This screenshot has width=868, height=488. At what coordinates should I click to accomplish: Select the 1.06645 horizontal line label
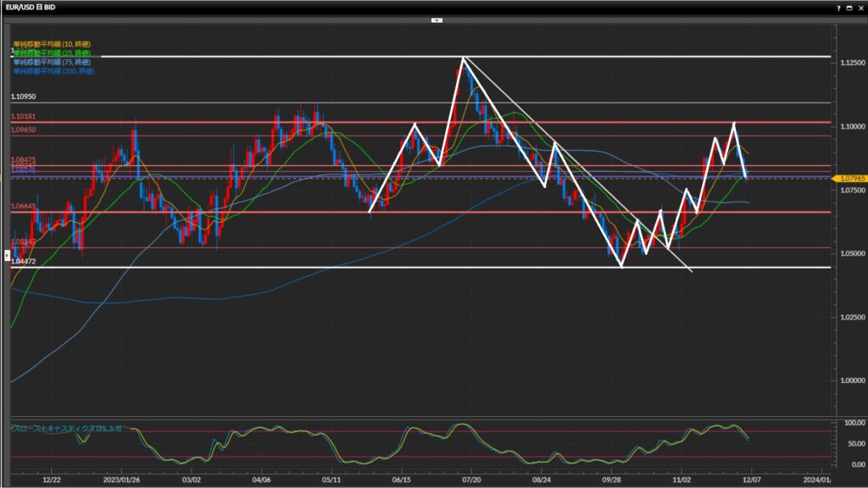pos(23,206)
